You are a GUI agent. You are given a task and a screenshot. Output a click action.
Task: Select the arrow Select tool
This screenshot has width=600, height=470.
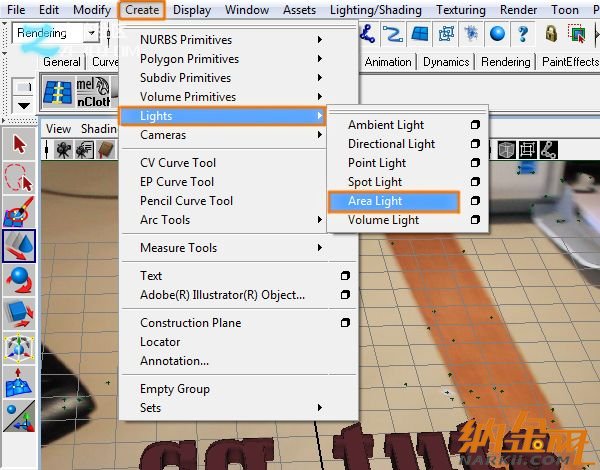click(19, 144)
